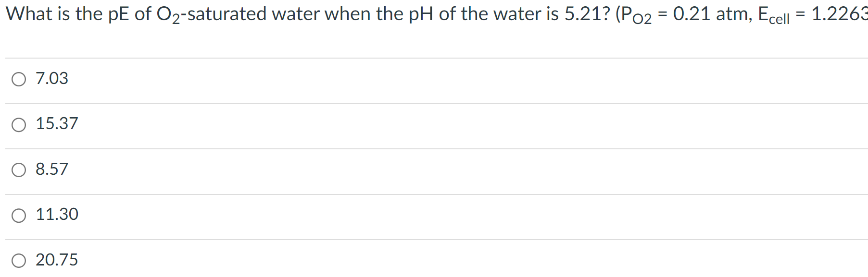
Task: Click the answer text 15.37
Action: click(57, 123)
